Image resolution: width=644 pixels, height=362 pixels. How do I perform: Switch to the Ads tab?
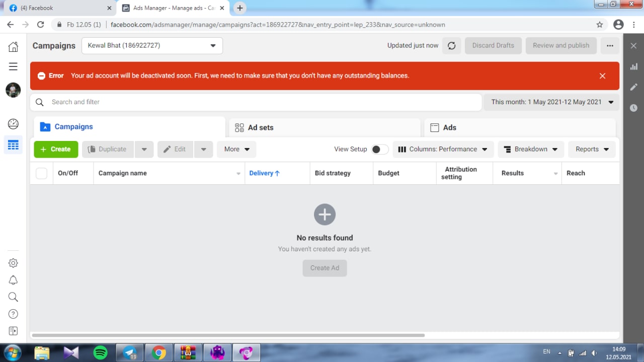point(520,128)
